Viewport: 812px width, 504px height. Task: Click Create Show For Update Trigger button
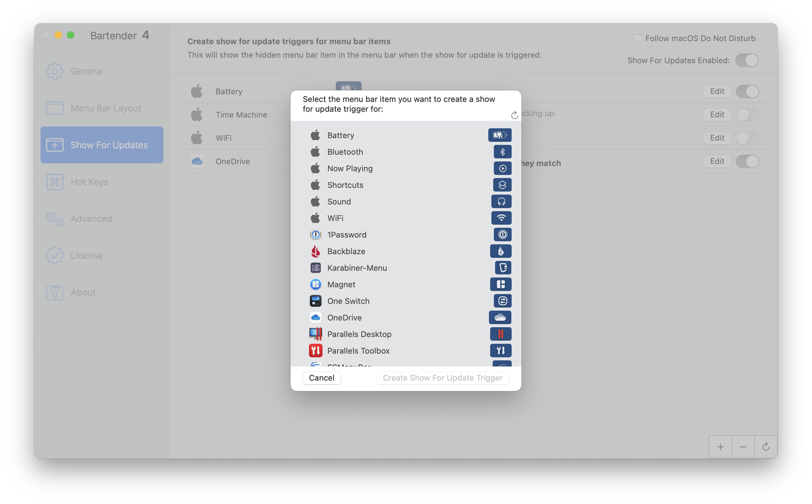443,378
